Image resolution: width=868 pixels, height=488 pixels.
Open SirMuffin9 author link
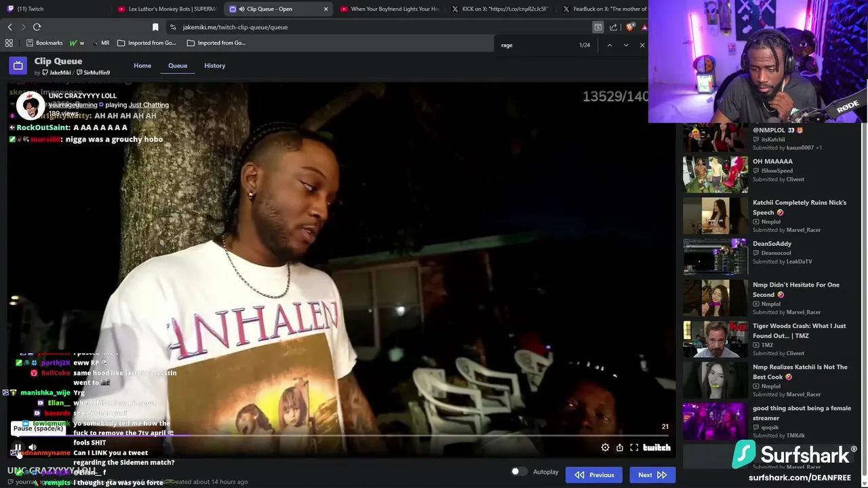[94, 73]
